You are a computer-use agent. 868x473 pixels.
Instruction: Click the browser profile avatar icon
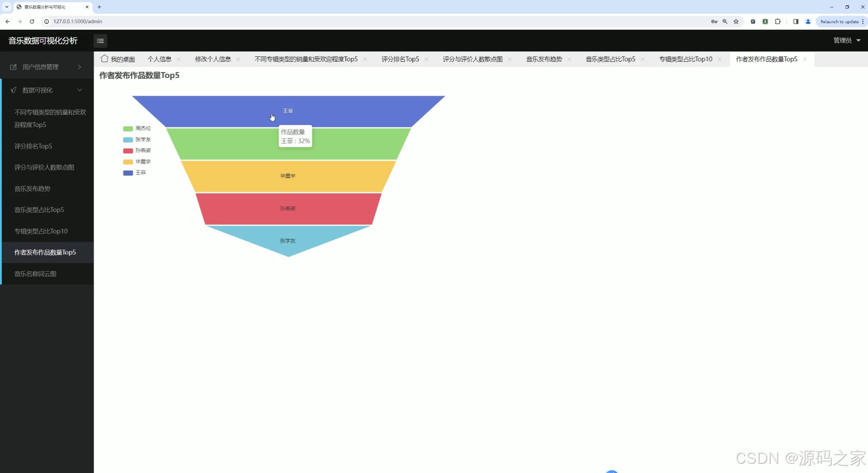pyautogui.click(x=808, y=21)
